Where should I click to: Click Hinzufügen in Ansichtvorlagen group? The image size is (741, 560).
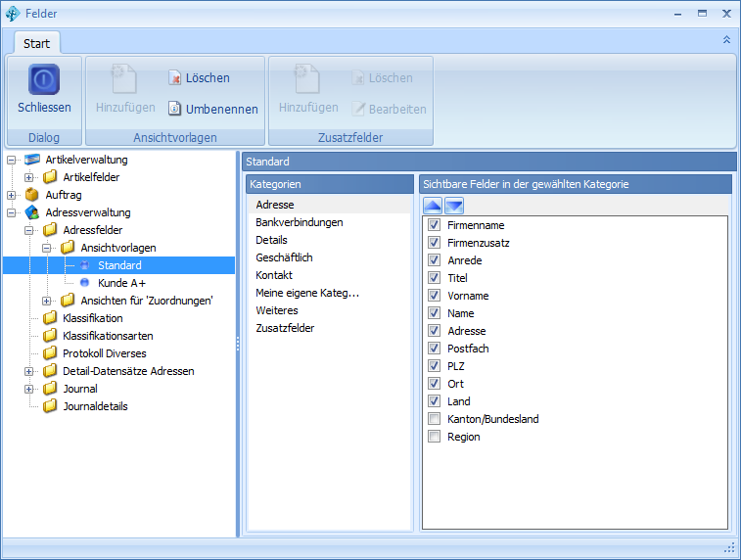coord(125,88)
